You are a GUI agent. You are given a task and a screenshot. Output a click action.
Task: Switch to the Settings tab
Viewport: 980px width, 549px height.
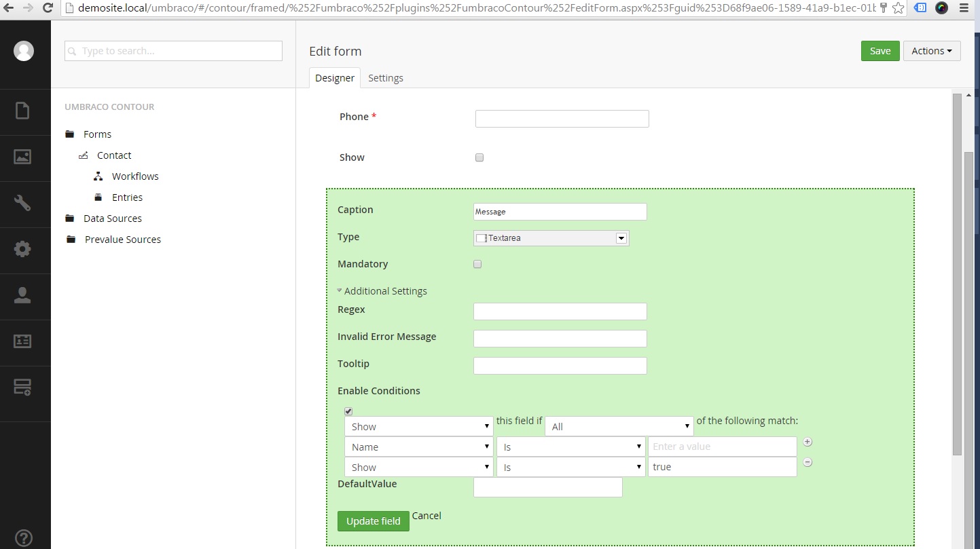(385, 78)
